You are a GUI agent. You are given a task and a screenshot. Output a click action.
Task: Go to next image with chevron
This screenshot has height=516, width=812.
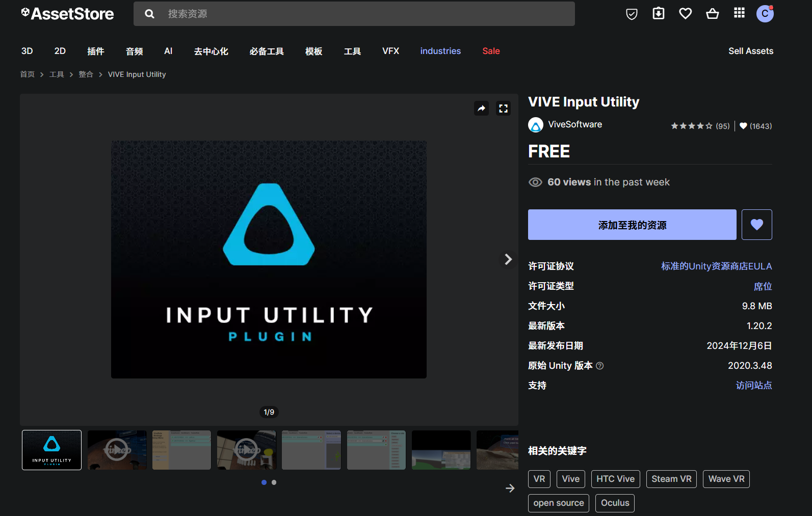(508, 259)
